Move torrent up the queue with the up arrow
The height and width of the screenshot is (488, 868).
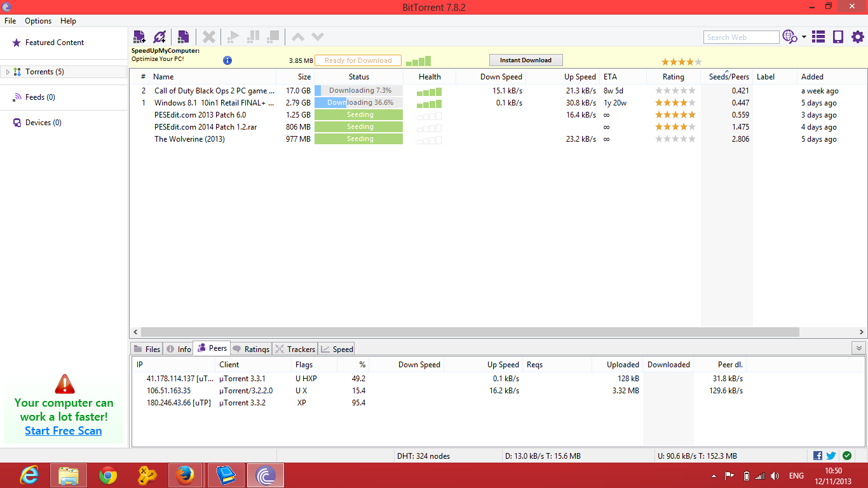297,37
